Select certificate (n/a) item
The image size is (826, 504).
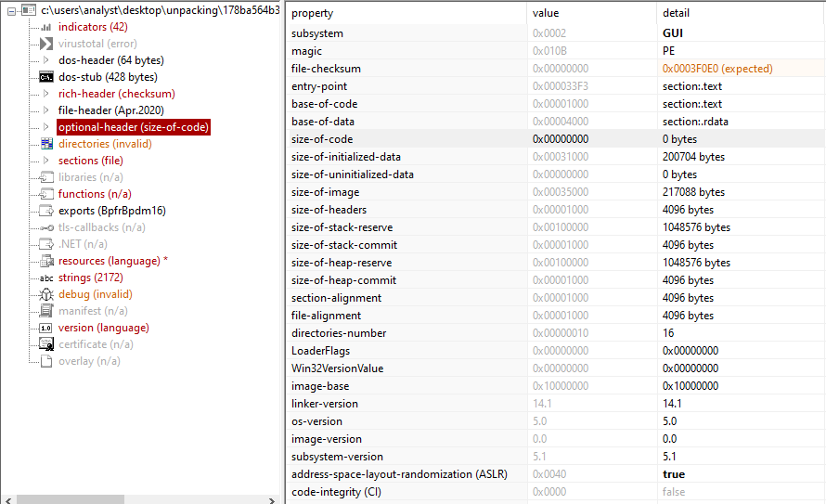coord(96,344)
